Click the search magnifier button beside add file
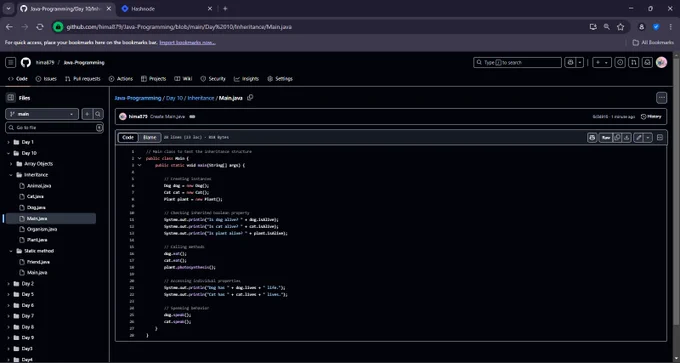This screenshot has width=680, height=363. click(x=98, y=114)
